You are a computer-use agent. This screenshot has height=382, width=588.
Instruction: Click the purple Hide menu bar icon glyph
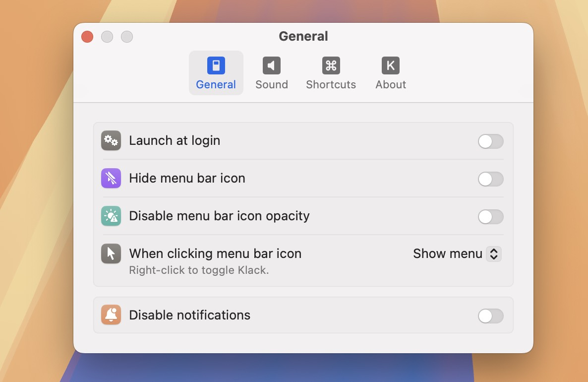pos(111,178)
